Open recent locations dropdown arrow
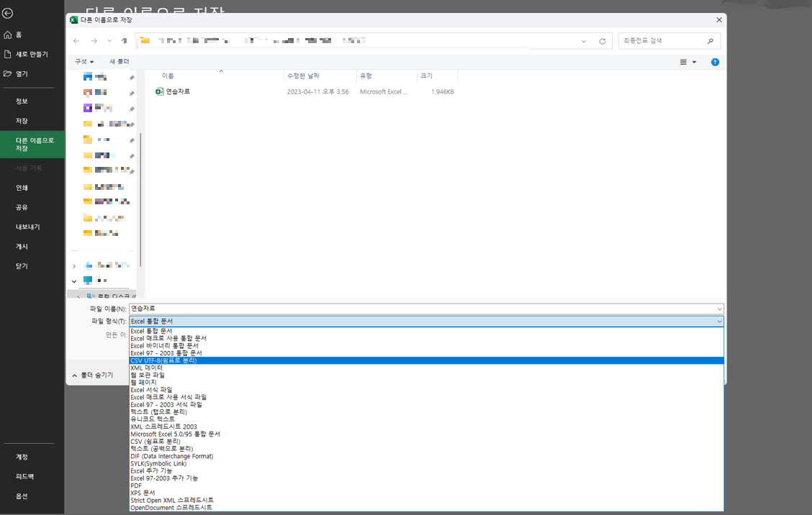Image resolution: width=812 pixels, height=515 pixels. pyautogui.click(x=109, y=41)
